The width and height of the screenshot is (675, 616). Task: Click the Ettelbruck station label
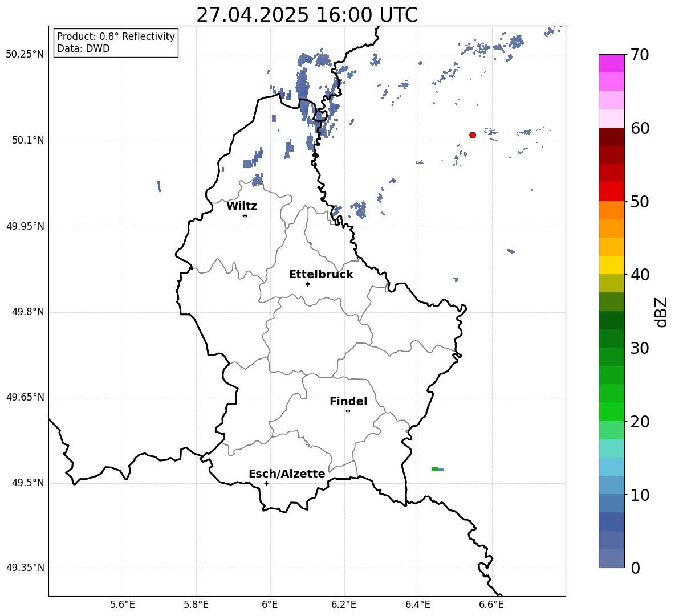pos(321,275)
